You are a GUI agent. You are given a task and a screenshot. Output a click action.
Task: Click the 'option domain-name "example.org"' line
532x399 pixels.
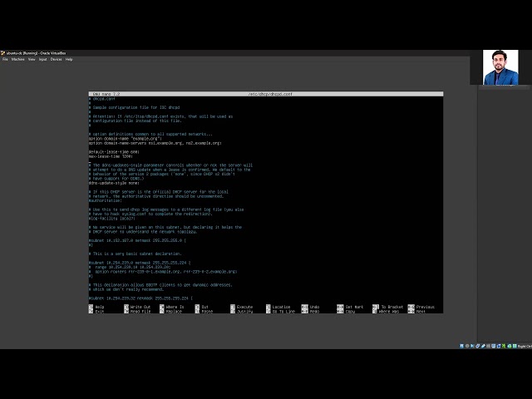(x=126, y=139)
